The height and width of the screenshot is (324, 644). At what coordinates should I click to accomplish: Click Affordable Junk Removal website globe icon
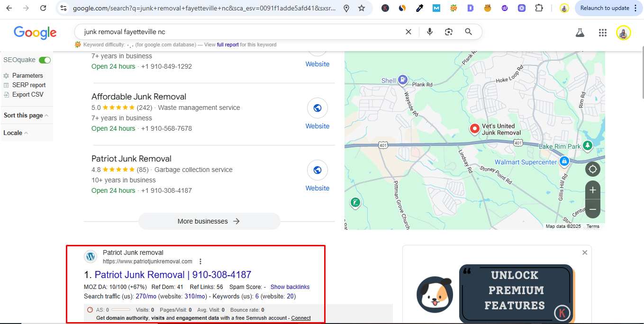click(317, 108)
